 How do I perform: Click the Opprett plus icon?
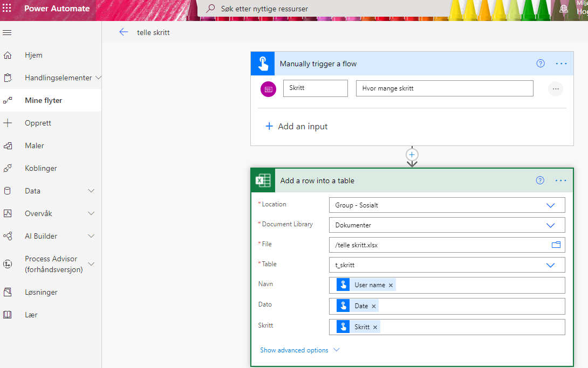(8, 123)
